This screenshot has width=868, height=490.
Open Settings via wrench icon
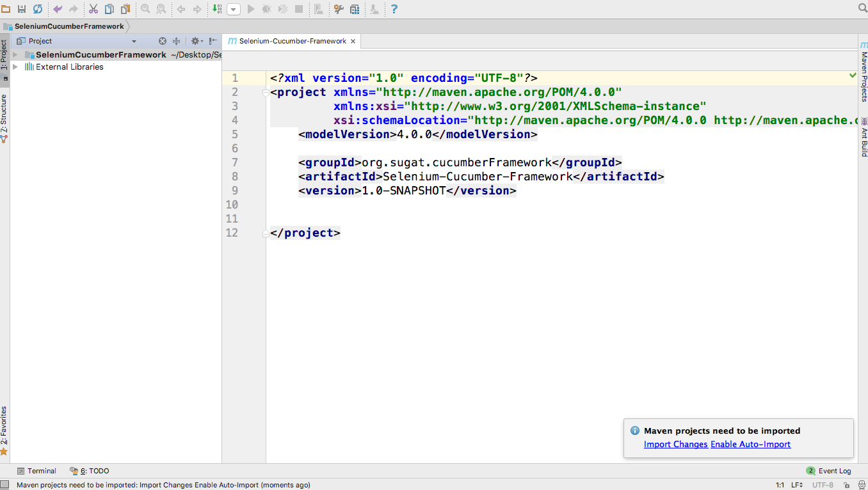(339, 9)
